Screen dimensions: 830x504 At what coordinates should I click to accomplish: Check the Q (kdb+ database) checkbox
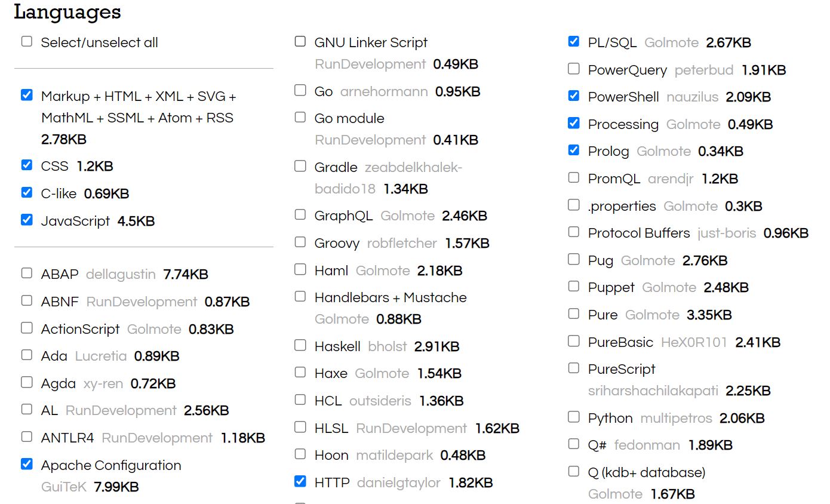click(574, 472)
